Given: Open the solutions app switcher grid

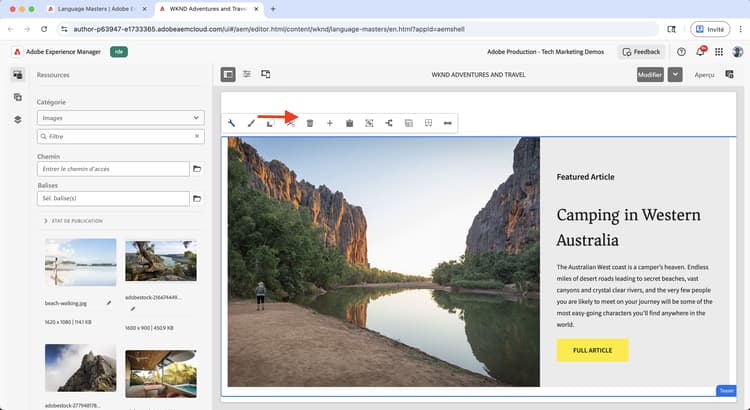Looking at the screenshot, I should (719, 52).
